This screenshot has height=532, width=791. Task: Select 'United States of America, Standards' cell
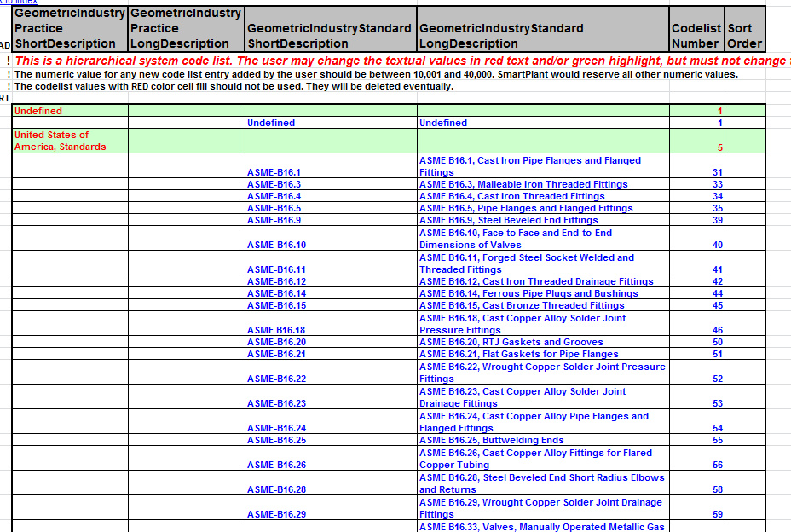70,141
